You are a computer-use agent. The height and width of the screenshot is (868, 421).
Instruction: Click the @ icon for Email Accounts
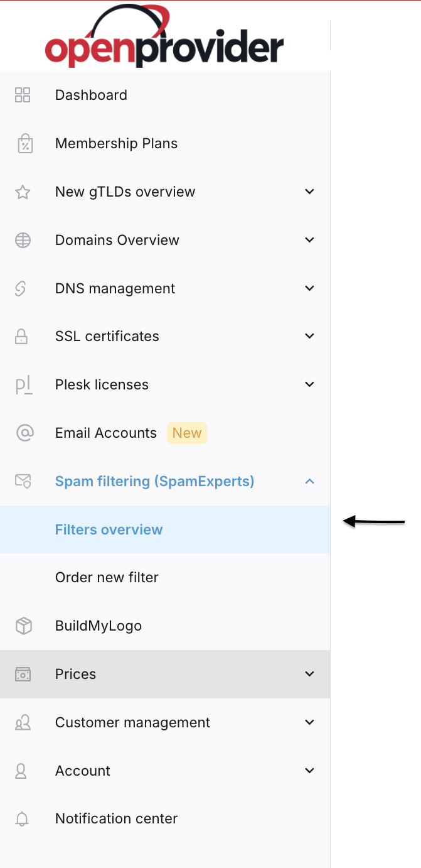point(24,433)
